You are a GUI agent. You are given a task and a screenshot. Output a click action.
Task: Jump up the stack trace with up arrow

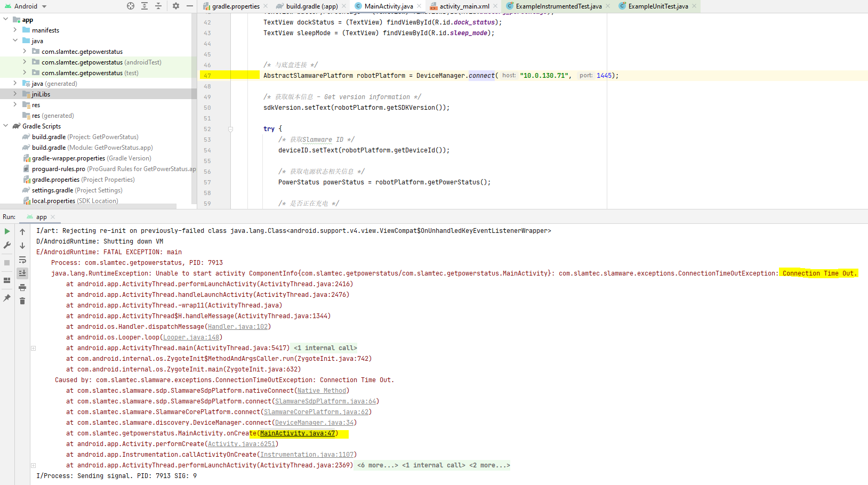pos(22,231)
